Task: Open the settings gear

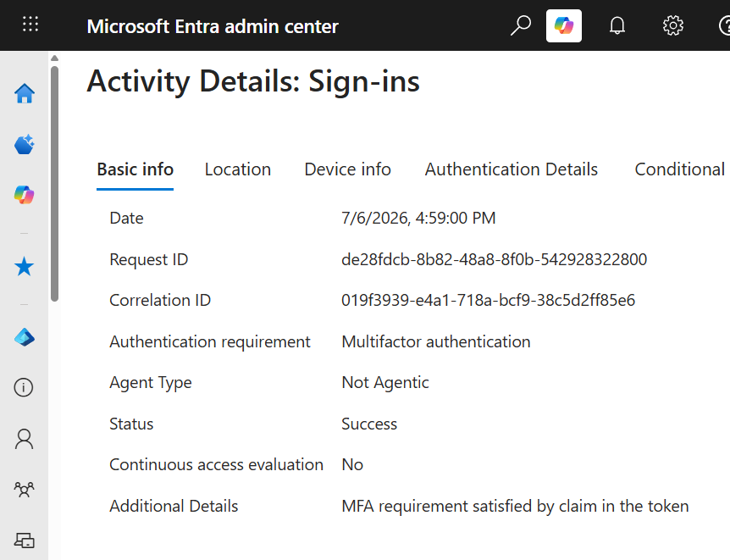Action: (672, 25)
